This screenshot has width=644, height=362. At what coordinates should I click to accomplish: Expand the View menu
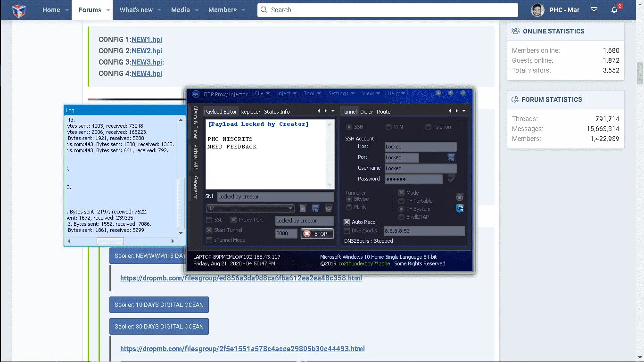click(371, 93)
